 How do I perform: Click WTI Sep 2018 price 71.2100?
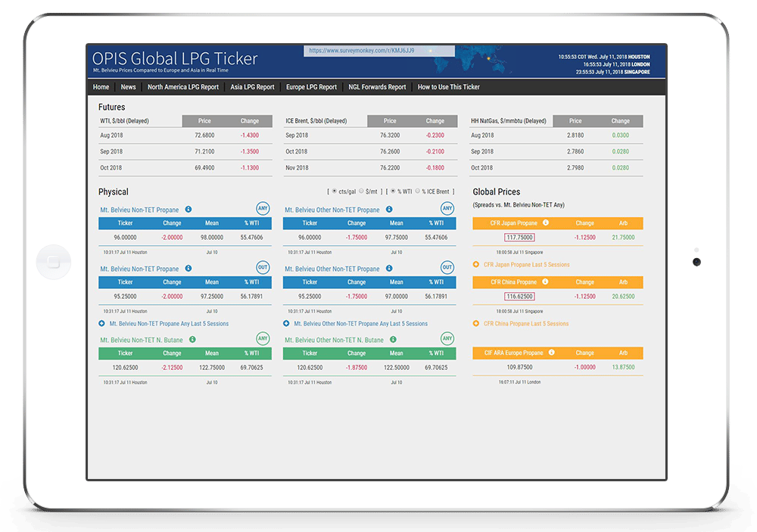pos(204,151)
